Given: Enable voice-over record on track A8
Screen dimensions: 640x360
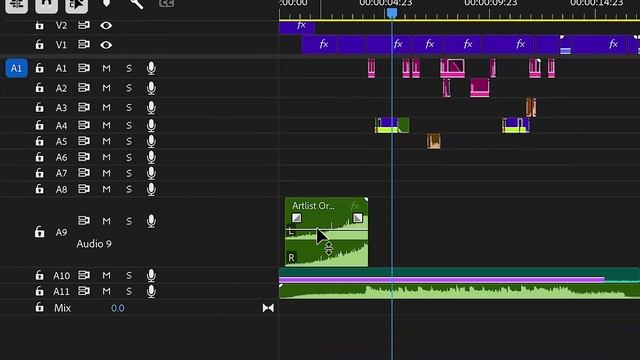Looking at the screenshot, I should (151, 189).
